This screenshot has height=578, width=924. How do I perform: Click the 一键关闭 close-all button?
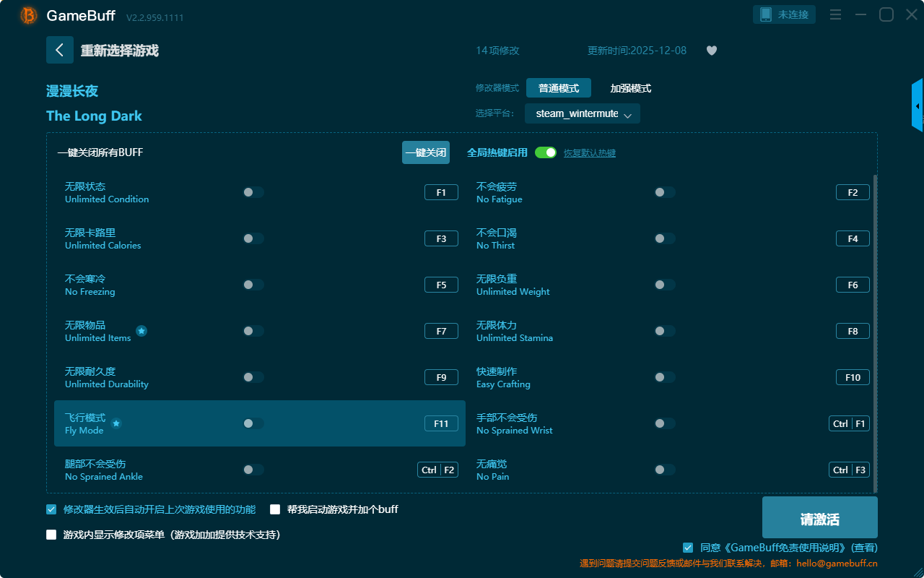tap(425, 152)
